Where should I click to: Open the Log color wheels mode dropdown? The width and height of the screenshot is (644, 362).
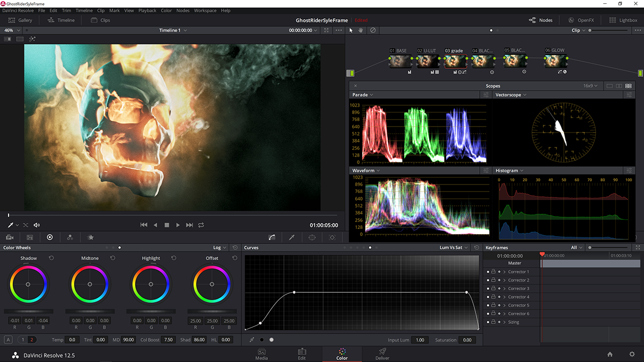click(x=219, y=248)
